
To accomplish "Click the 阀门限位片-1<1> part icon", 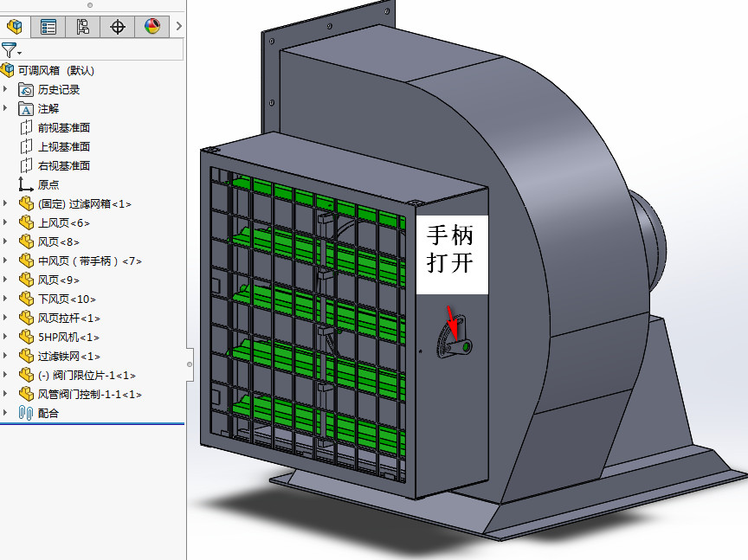I will pyautogui.click(x=26, y=376).
